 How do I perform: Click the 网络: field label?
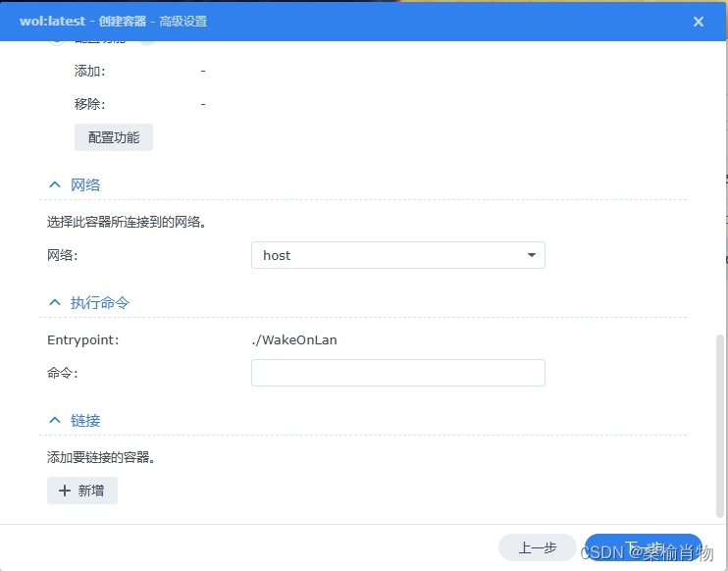pos(62,255)
